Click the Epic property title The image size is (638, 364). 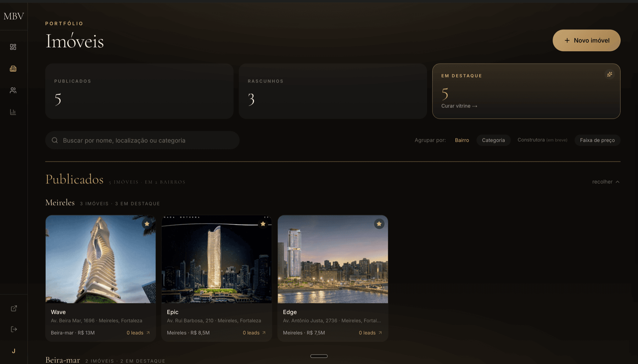click(x=173, y=312)
